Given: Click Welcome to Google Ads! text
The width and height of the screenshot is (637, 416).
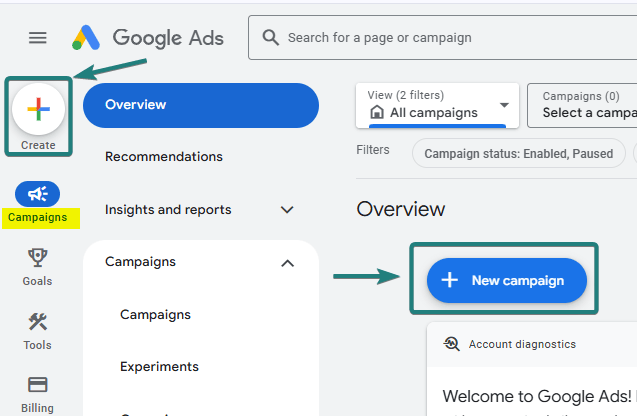Looking at the screenshot, I should click(537, 396).
